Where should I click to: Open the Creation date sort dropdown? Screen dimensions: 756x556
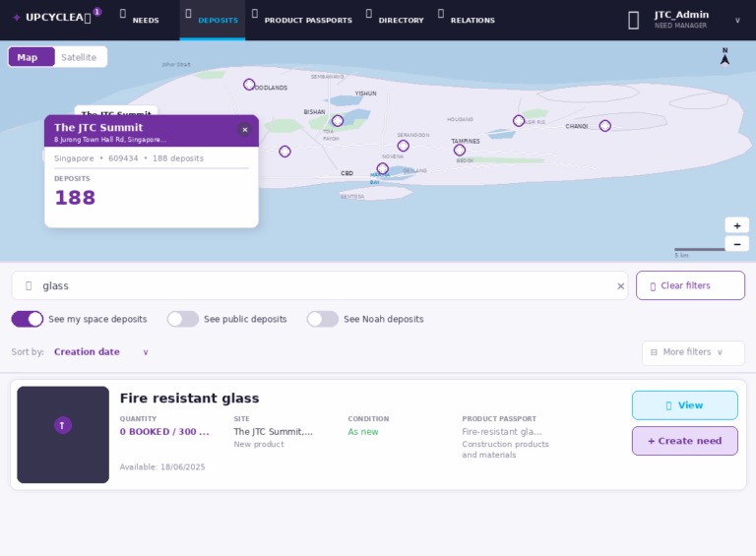point(101,352)
